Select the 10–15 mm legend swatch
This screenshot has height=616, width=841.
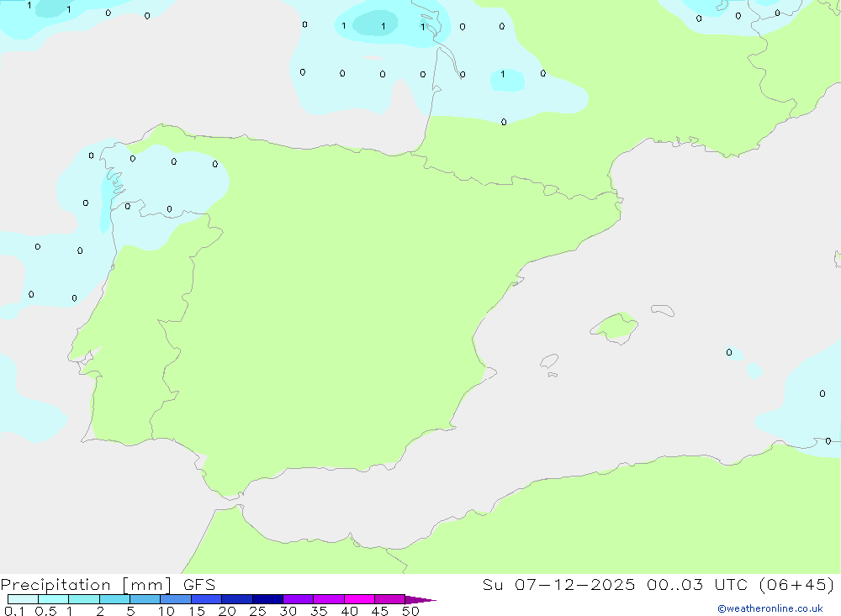176,599
